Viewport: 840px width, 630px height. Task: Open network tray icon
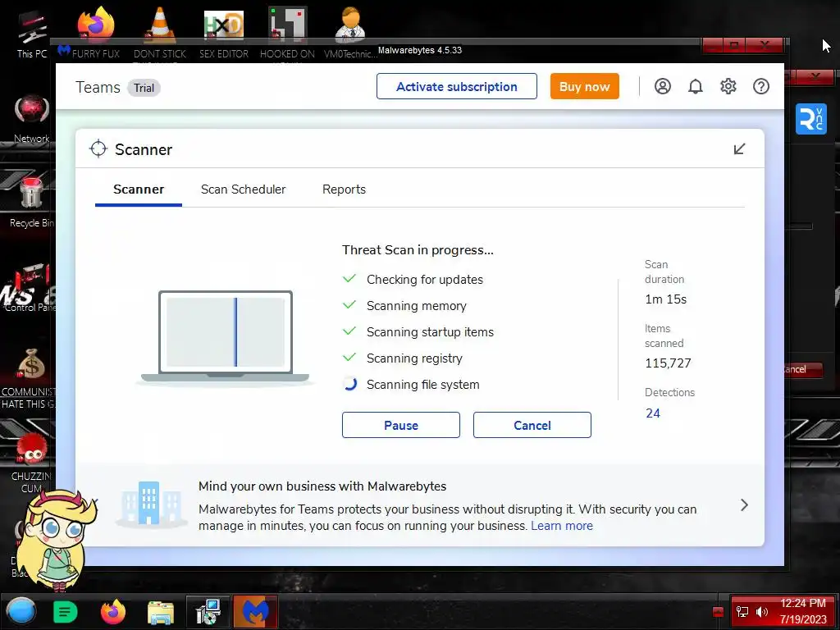(742, 612)
